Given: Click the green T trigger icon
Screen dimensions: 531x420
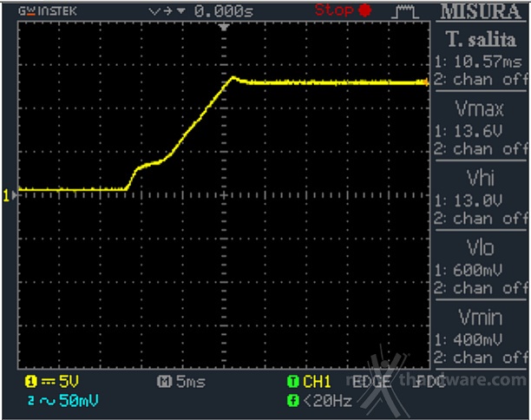Looking at the screenshot, I should (293, 382).
